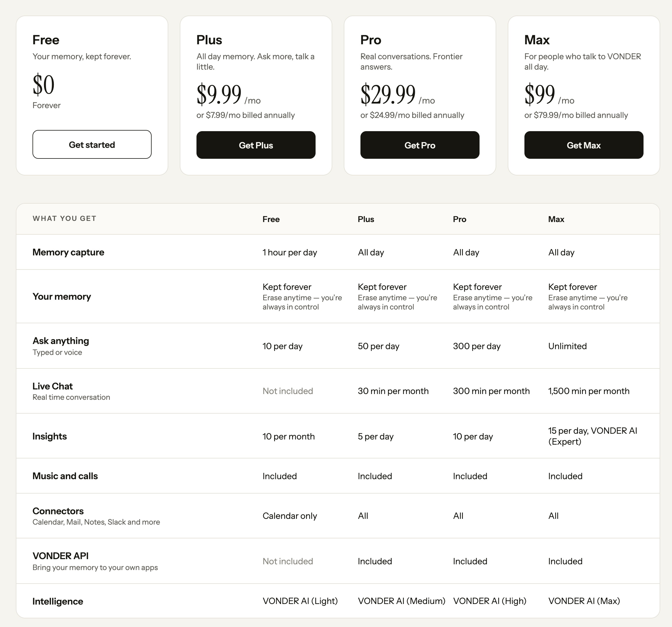Click 'or $24.99/mo billed annually' text
The width and height of the screenshot is (672, 627).
coord(413,115)
